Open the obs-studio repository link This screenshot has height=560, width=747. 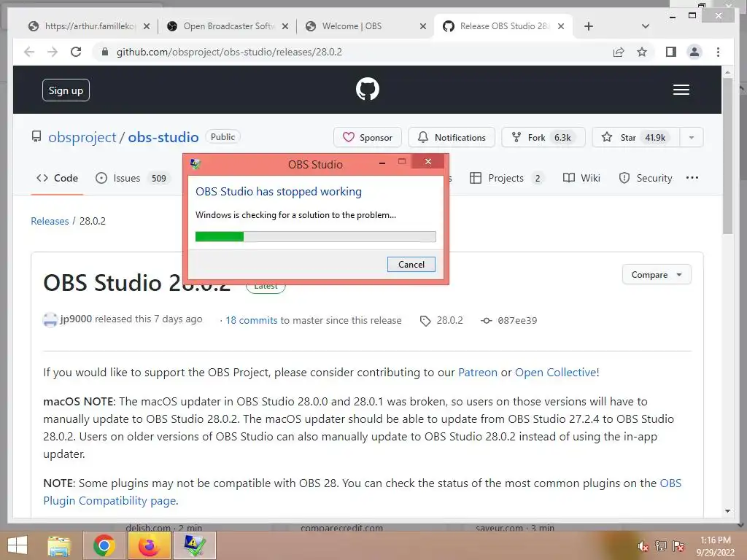(163, 137)
